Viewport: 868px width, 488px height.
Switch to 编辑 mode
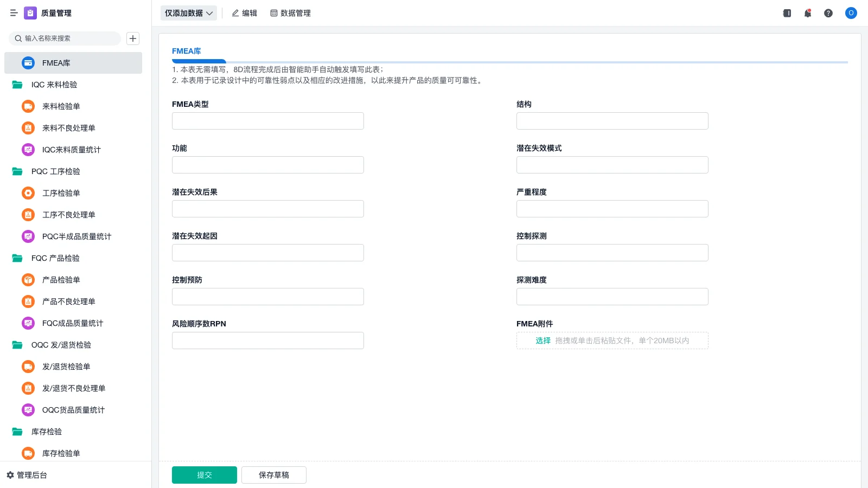tap(245, 13)
